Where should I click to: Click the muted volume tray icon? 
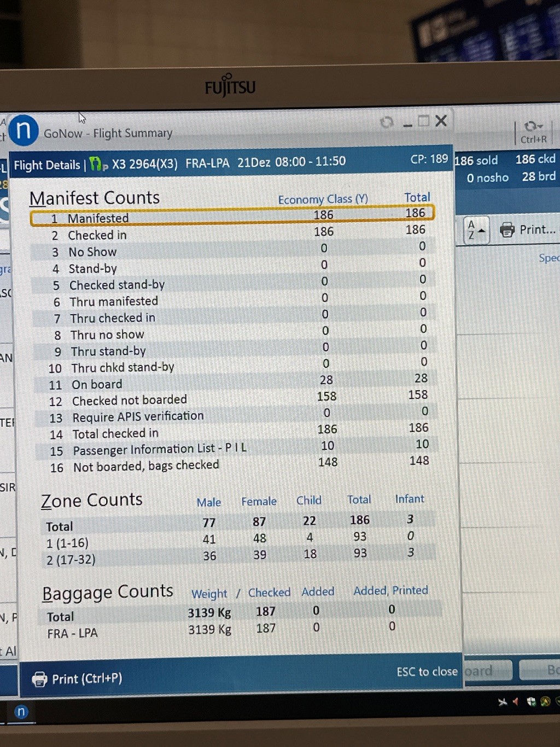pos(515,702)
